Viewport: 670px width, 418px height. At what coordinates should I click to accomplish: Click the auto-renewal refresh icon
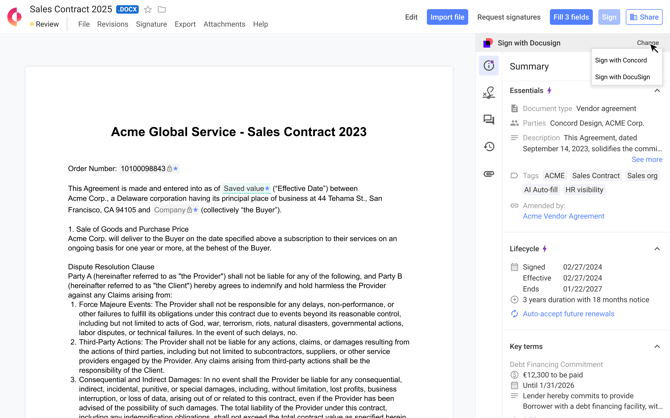pyautogui.click(x=514, y=314)
